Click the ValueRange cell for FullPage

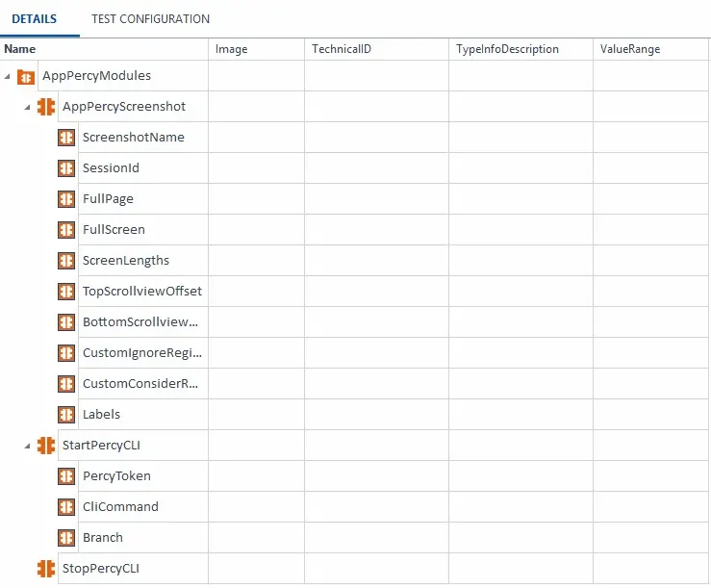pos(650,199)
